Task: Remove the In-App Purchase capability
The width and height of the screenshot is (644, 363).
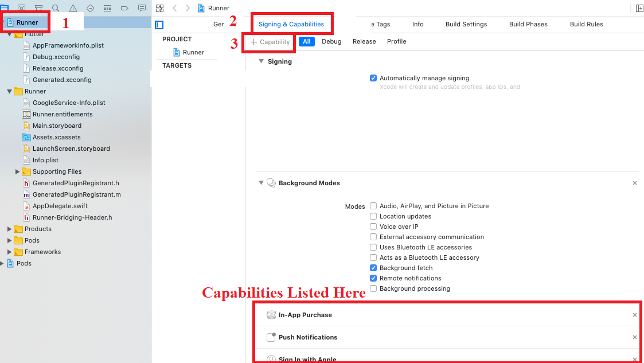Action: point(635,315)
